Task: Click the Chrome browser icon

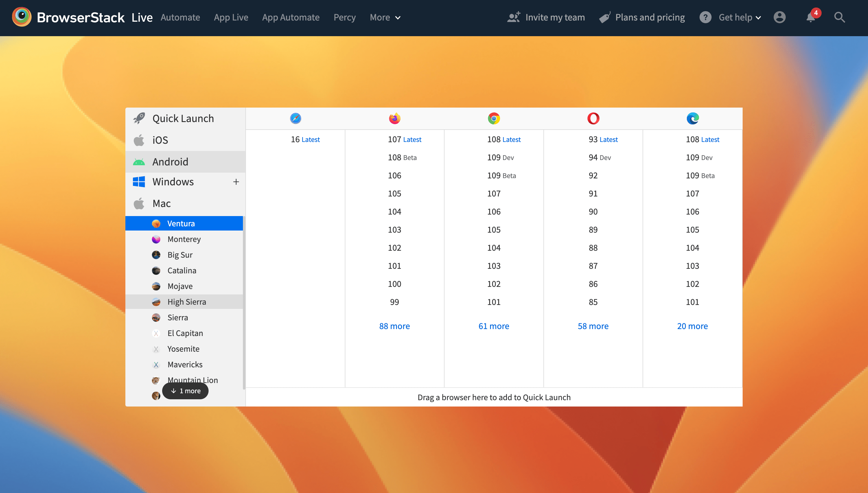Action: pyautogui.click(x=494, y=118)
